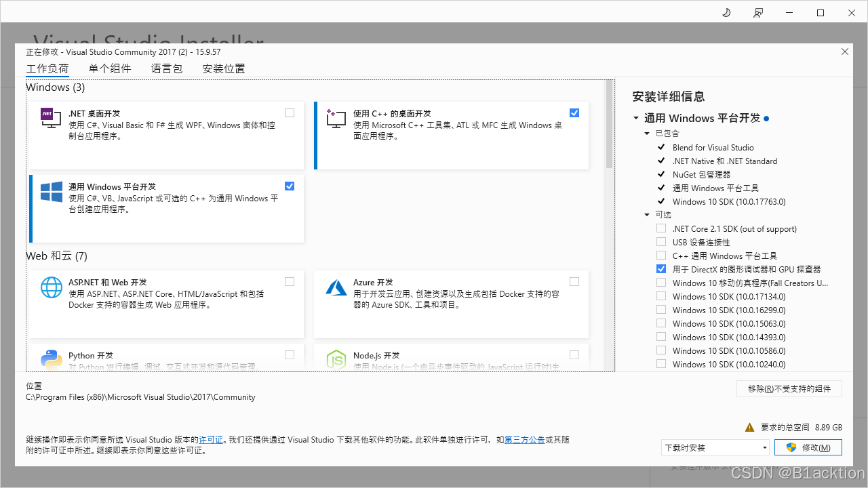868x488 pixels.
Task: Uncheck 使用 C++ 的桌面开发 workload
Action: pyautogui.click(x=574, y=113)
